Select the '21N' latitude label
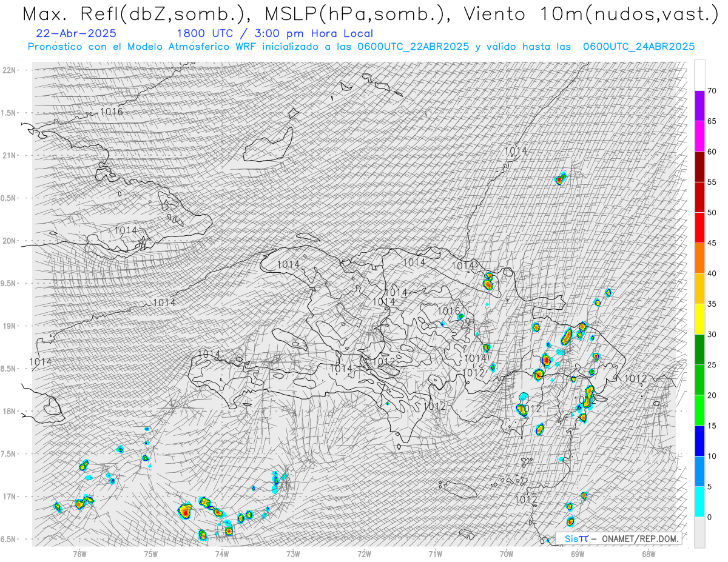 pos(9,155)
